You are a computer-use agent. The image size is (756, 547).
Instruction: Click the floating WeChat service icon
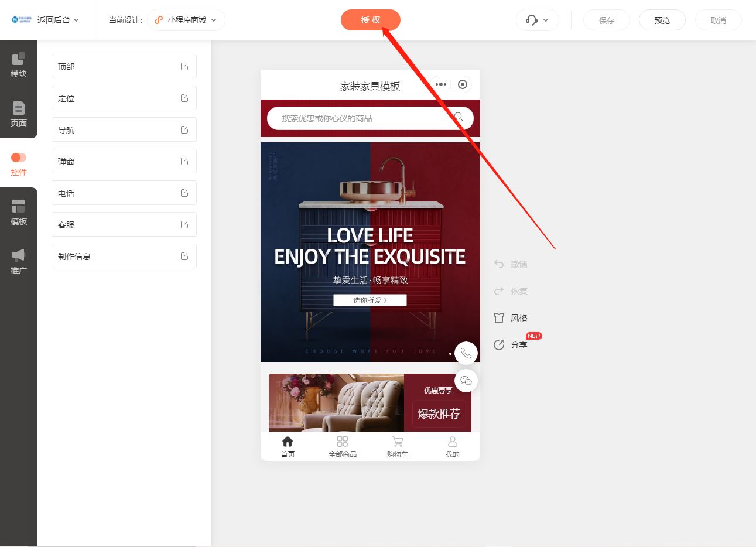click(466, 381)
